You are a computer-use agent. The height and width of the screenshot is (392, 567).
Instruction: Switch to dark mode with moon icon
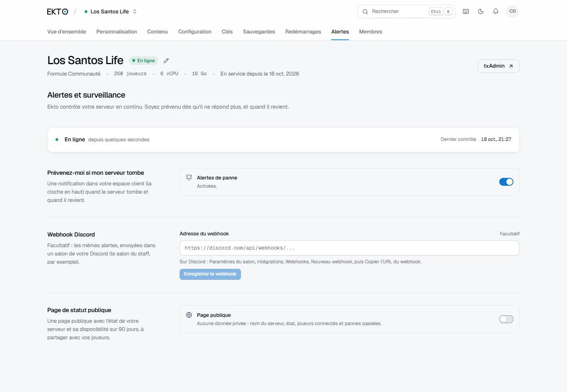481,11
